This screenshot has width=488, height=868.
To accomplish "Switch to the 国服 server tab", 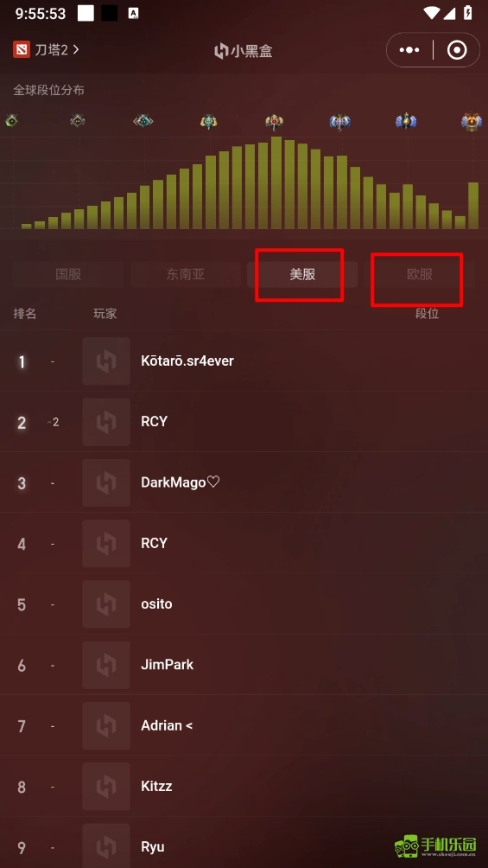I will pyautogui.click(x=68, y=275).
